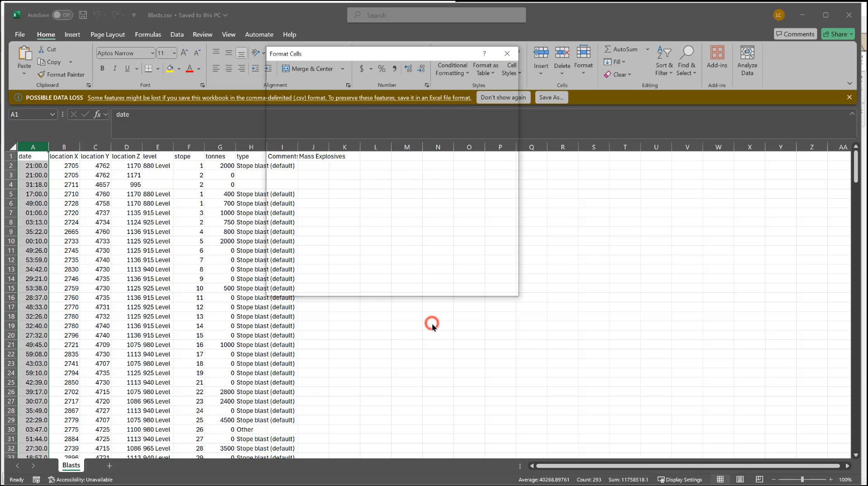Click the Delete cells icon
The width and height of the screenshot is (868, 486).
pos(562,53)
